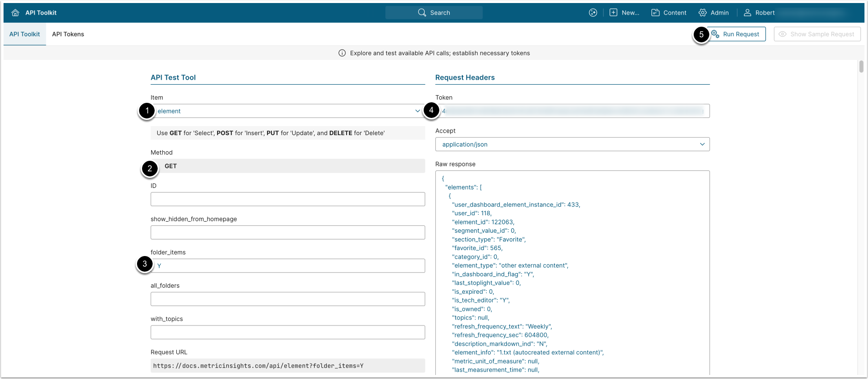
Task: Click the Robert user profile icon
Action: tap(748, 13)
